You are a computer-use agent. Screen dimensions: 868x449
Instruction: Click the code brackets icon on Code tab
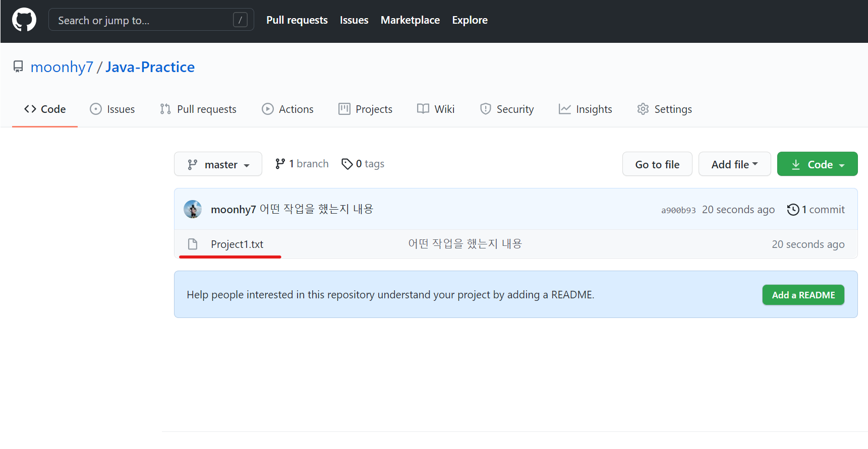pos(30,109)
